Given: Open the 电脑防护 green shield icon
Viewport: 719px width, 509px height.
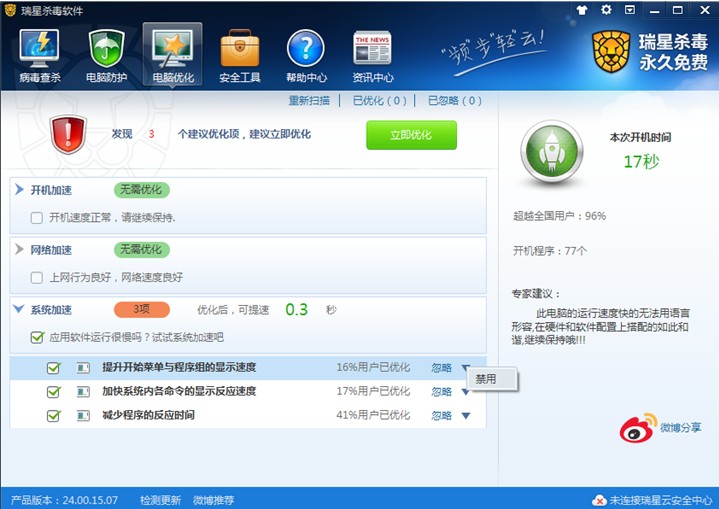Looking at the screenshot, I should 106,55.
